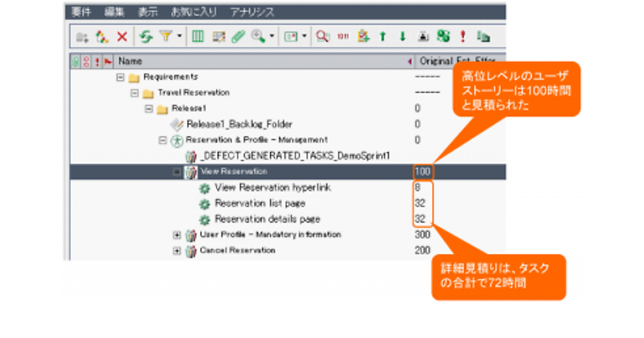Click the green paperclip attachments icon
The image size is (644, 338).
(238, 36)
